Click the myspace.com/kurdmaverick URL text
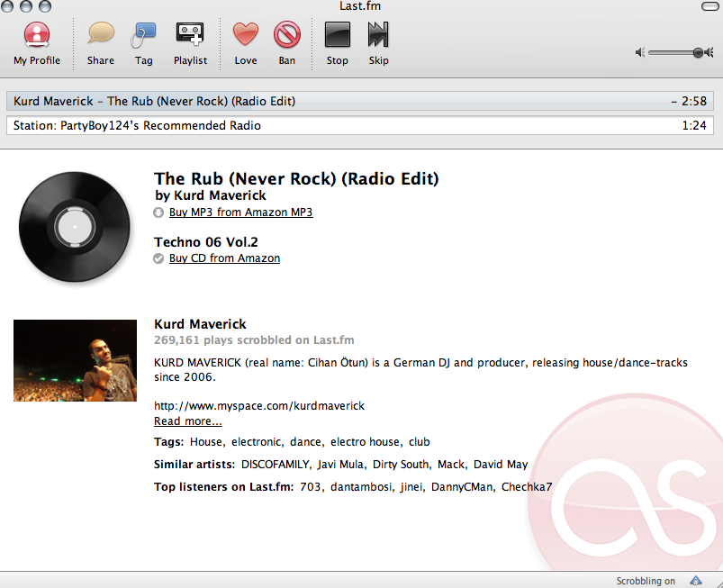Image resolution: width=723 pixels, height=588 pixels. tap(259, 406)
